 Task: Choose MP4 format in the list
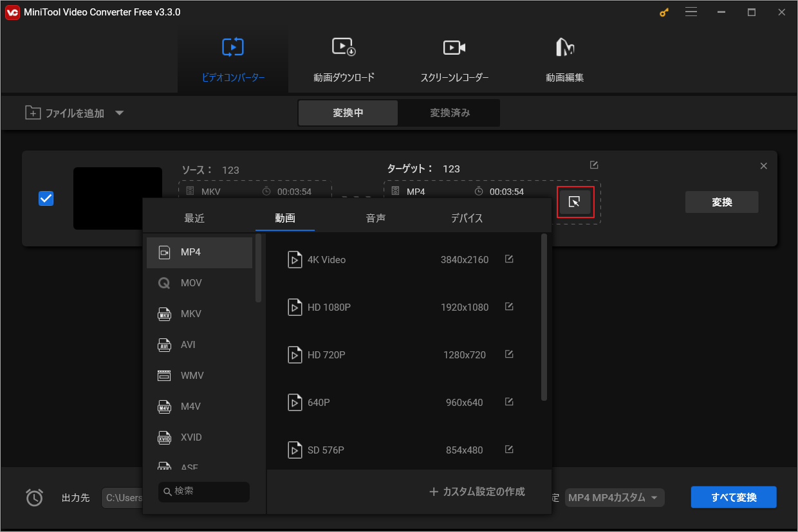[x=199, y=252]
